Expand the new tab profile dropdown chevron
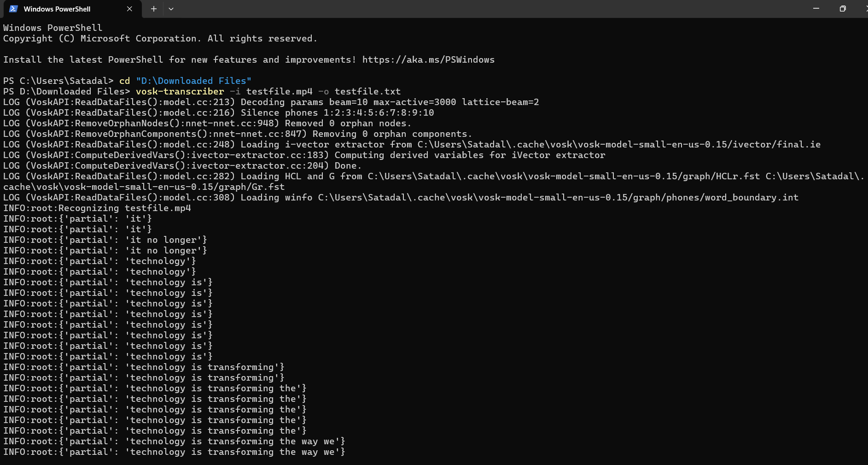The width and height of the screenshot is (868, 465). (171, 9)
